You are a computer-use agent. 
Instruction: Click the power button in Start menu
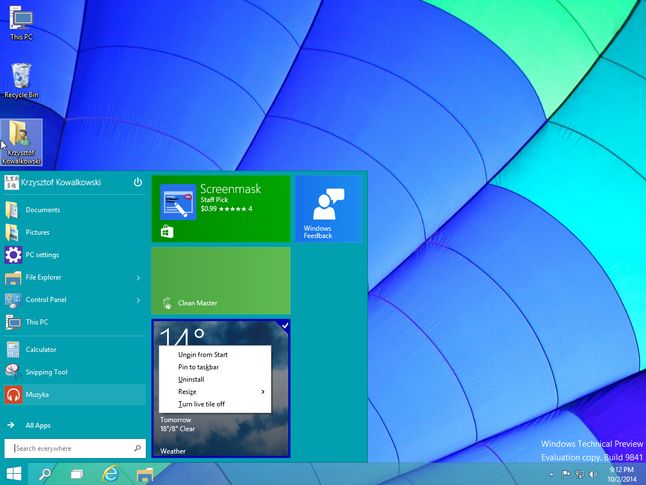pos(138,182)
